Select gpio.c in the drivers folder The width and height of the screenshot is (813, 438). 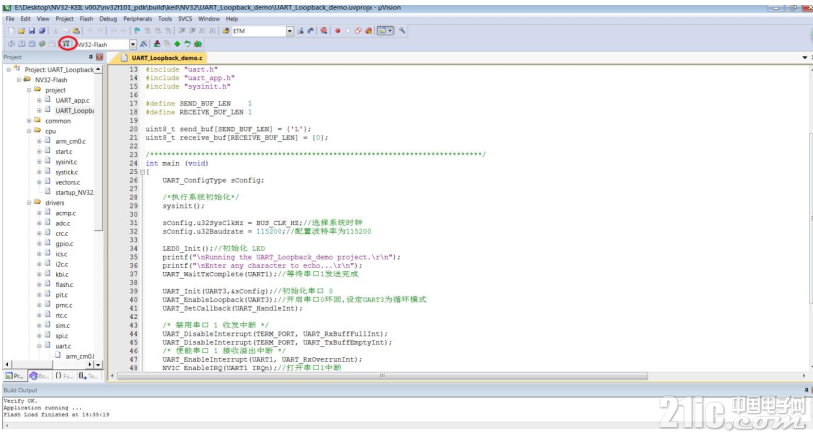64,244
